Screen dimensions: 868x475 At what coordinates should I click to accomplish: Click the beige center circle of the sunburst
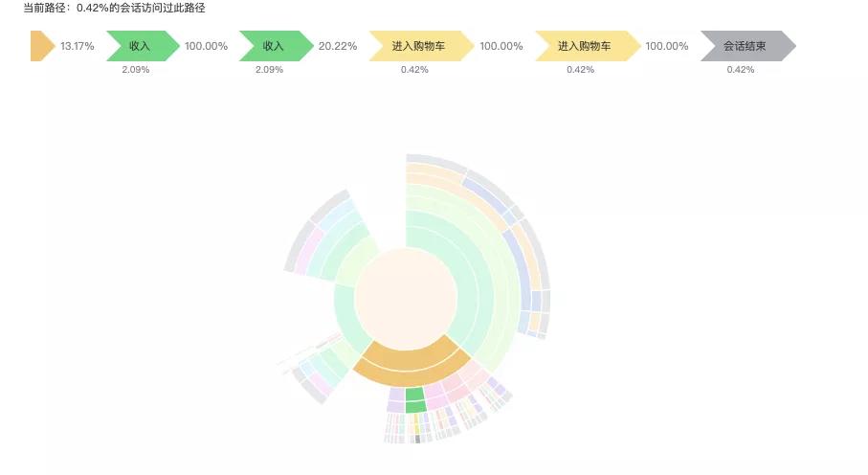[406, 300]
